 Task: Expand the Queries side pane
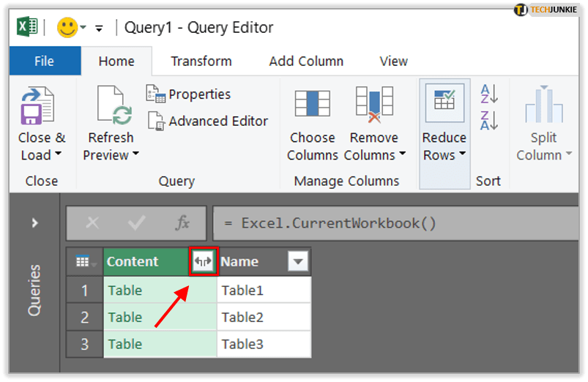tap(34, 223)
